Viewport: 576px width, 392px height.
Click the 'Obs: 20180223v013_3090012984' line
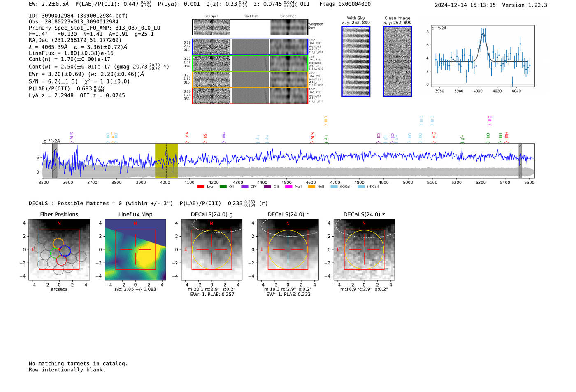tap(74, 22)
